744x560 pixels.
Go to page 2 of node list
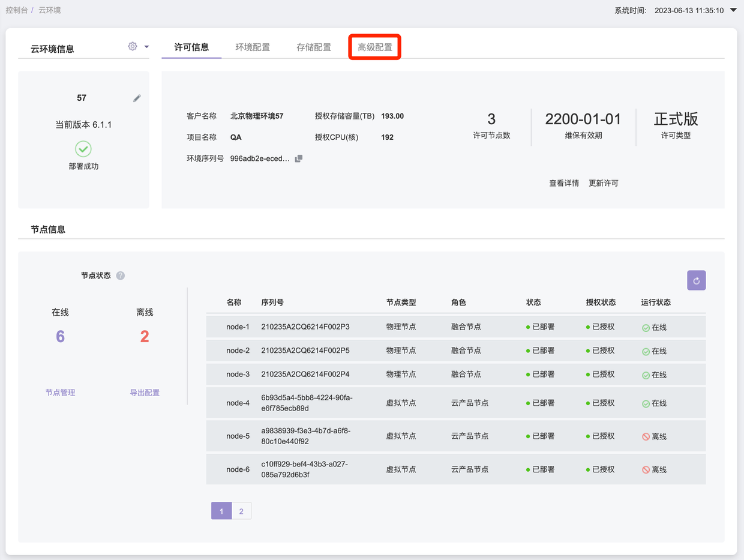point(241,511)
